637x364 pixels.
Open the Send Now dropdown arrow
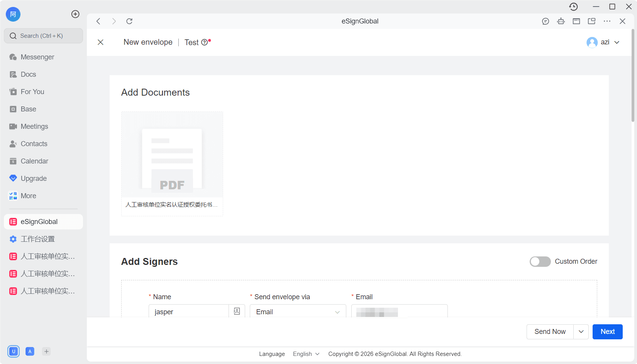[x=581, y=332]
